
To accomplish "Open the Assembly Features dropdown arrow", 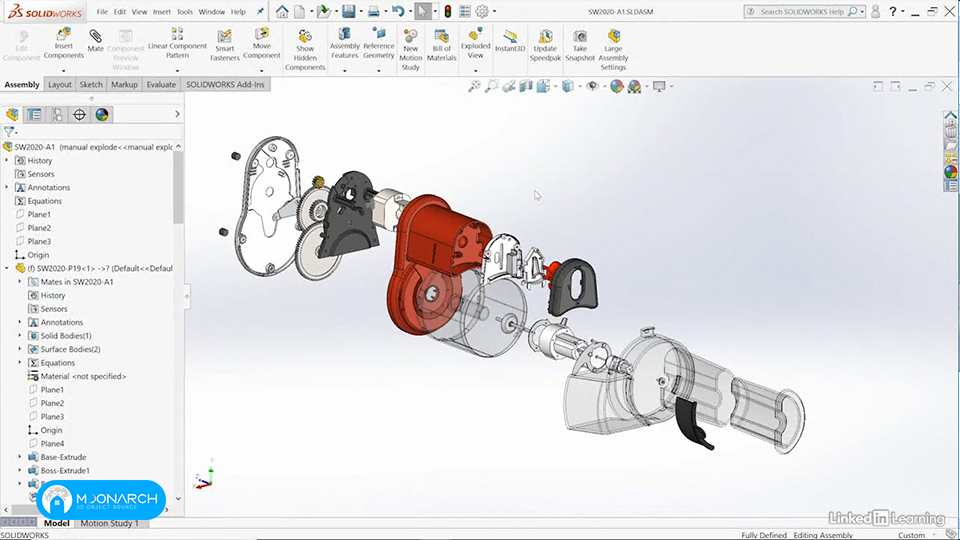I will 345,70.
